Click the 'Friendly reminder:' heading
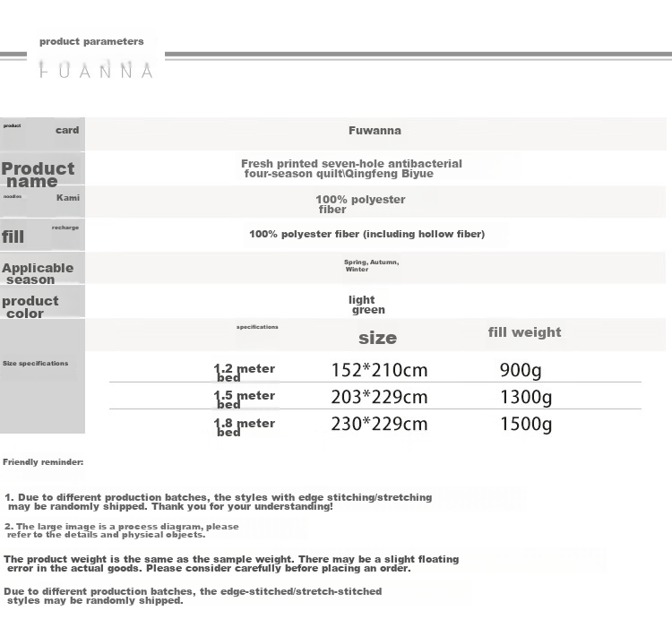This screenshot has width=672, height=628. [x=43, y=462]
